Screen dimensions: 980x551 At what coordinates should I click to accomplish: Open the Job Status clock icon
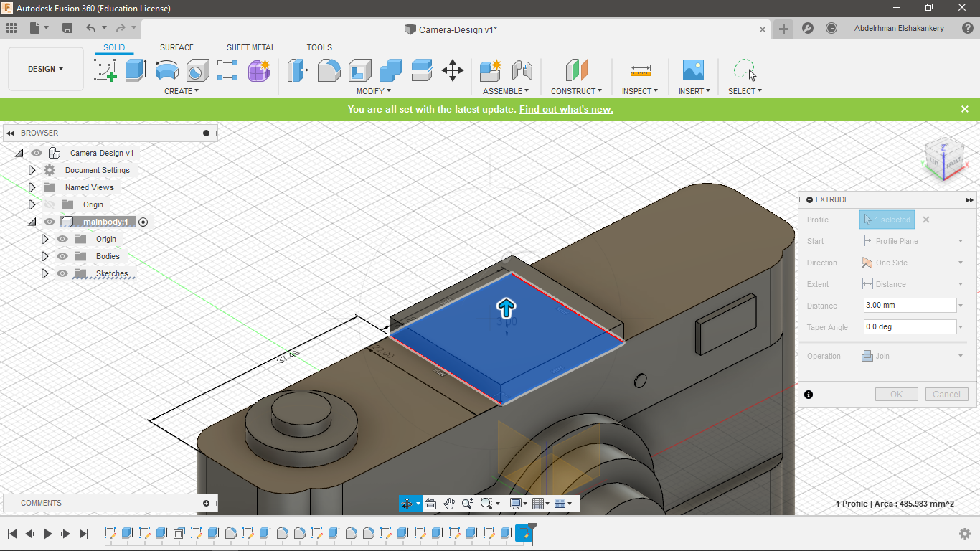click(831, 28)
